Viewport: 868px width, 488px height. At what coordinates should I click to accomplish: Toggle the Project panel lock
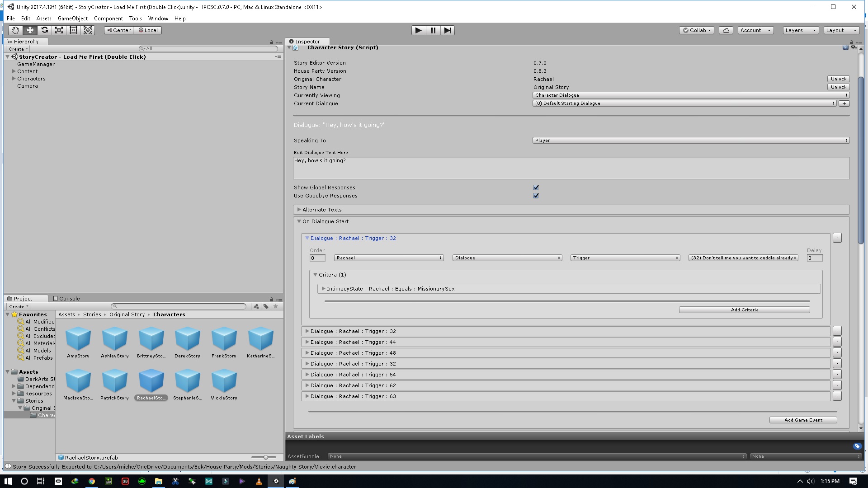coord(271,299)
